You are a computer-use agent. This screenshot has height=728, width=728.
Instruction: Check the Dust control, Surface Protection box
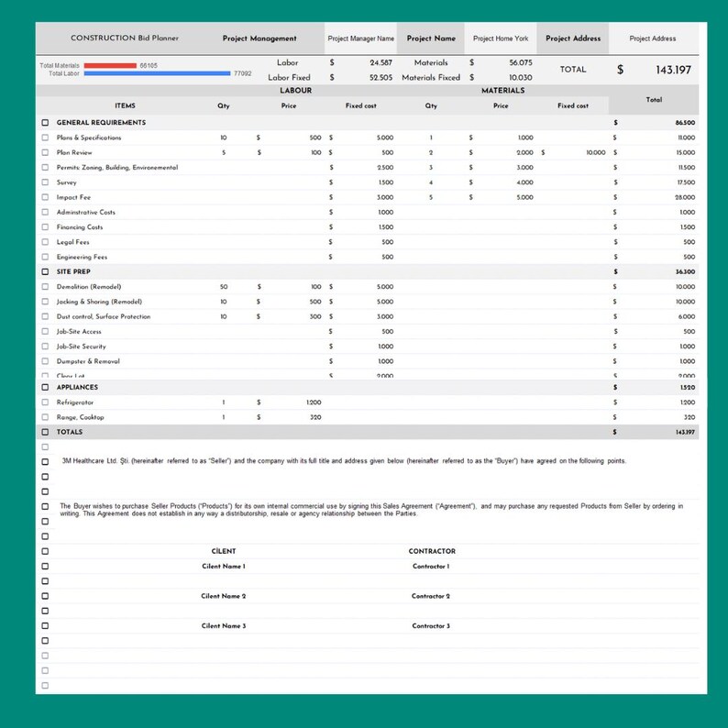coord(45,316)
